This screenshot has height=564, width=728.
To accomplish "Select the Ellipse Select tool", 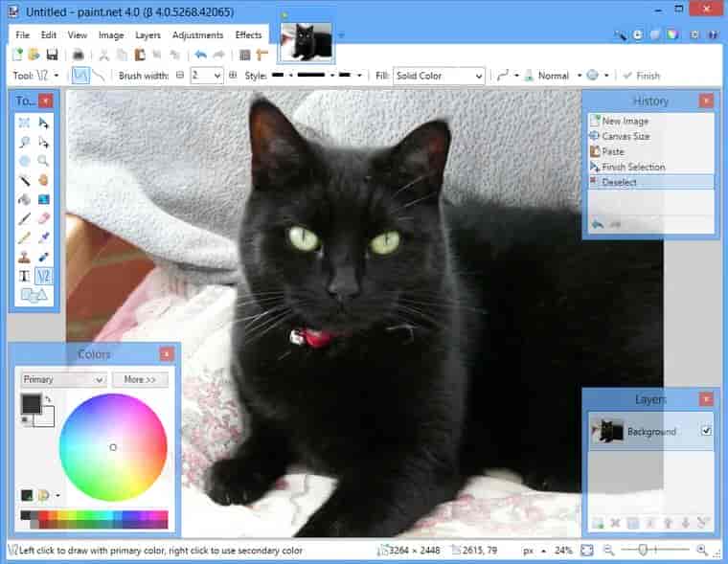I will [24, 161].
